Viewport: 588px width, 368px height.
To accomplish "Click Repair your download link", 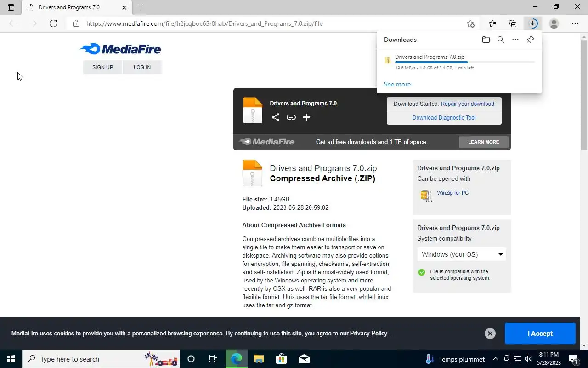I will click(468, 103).
